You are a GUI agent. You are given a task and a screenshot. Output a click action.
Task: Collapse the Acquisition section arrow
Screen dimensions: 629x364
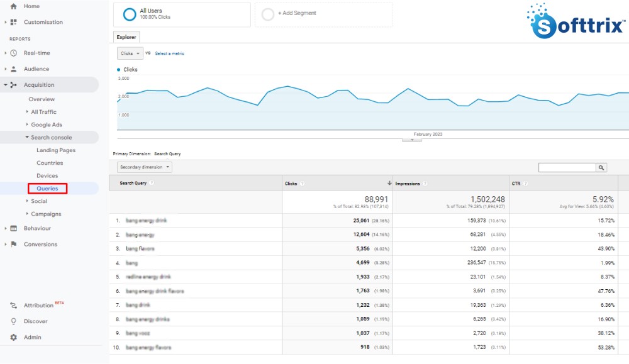[5, 85]
